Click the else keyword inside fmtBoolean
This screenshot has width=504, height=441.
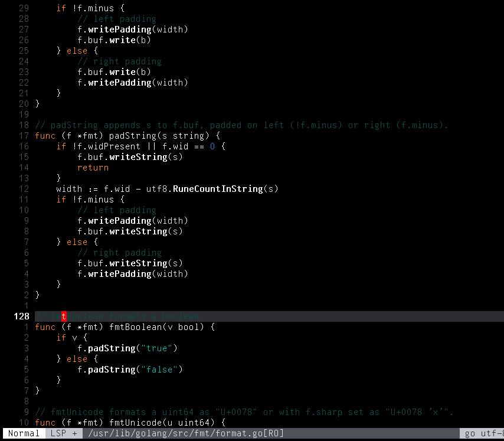pyautogui.click(x=77, y=359)
